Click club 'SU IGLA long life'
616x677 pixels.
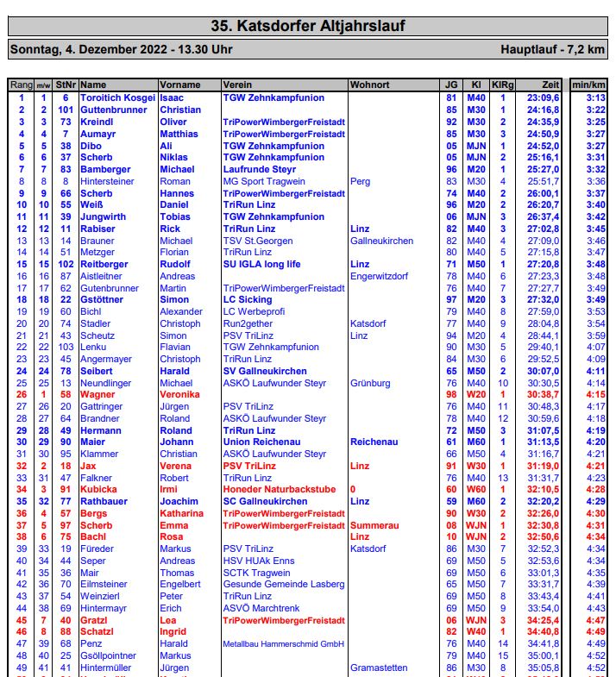261,265
